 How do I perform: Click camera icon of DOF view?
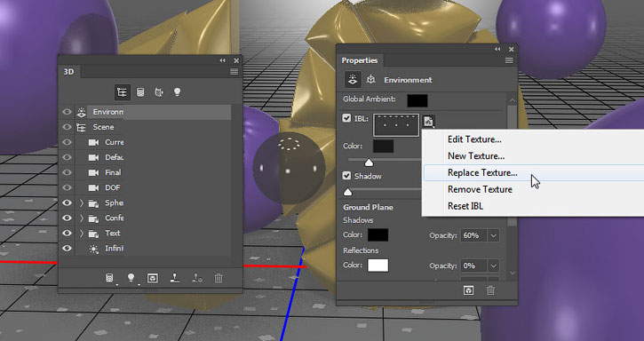(x=93, y=187)
